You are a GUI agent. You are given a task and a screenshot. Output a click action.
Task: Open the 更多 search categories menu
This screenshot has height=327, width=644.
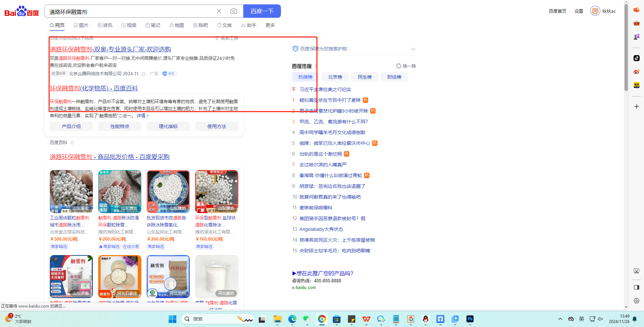tap(270, 25)
